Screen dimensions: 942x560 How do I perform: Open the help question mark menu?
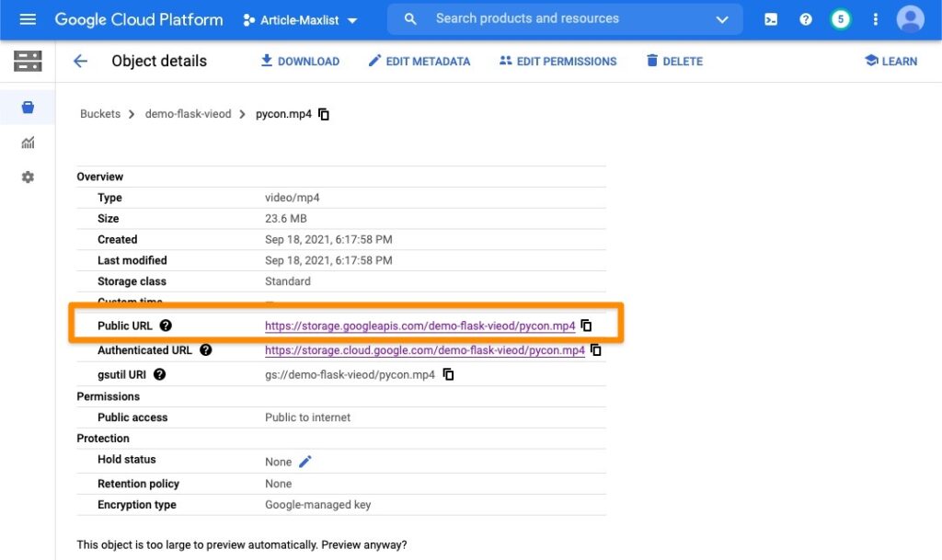tap(806, 19)
